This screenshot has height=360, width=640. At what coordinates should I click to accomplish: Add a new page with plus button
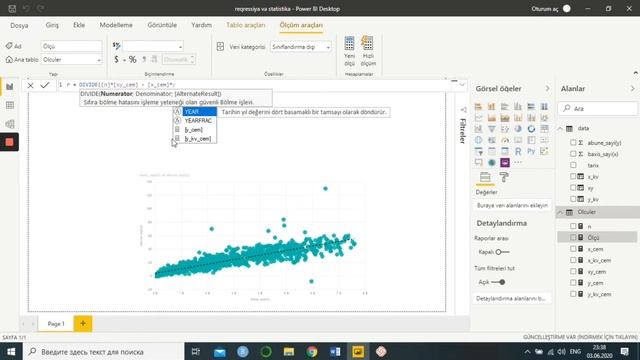click(83, 323)
